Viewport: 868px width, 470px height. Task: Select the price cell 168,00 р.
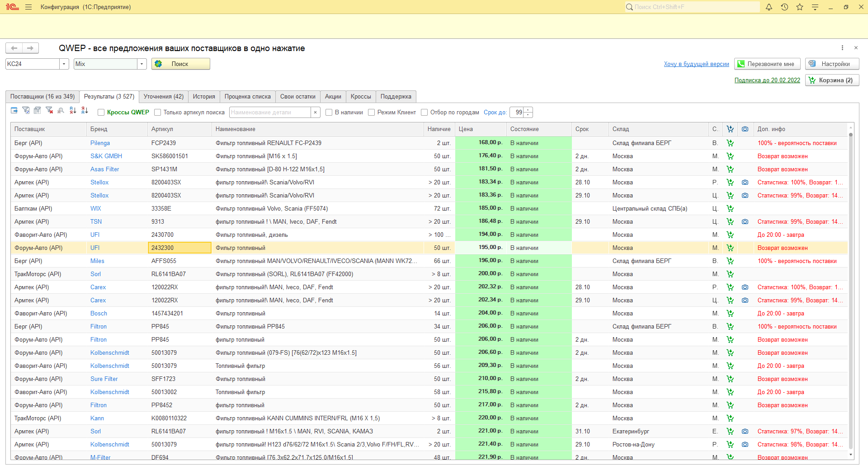coord(481,143)
